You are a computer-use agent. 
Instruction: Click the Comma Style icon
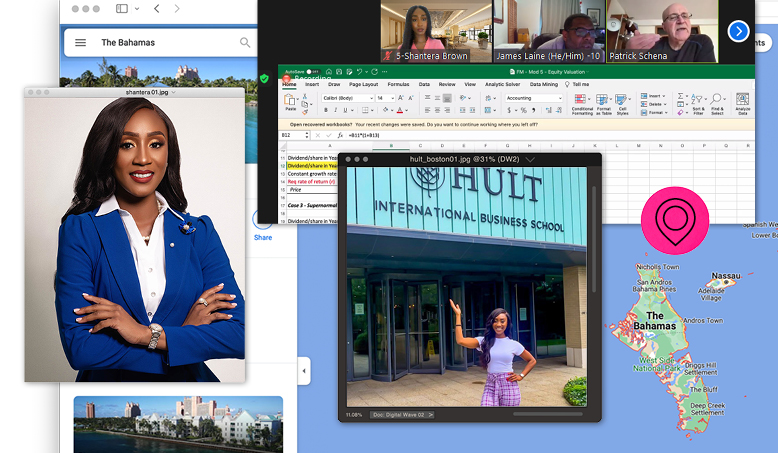point(534,110)
